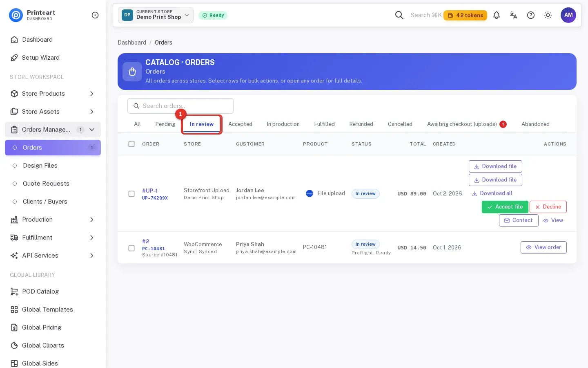The height and width of the screenshot is (368, 588).
Task: Click the first Download file button
Action: [x=495, y=166]
